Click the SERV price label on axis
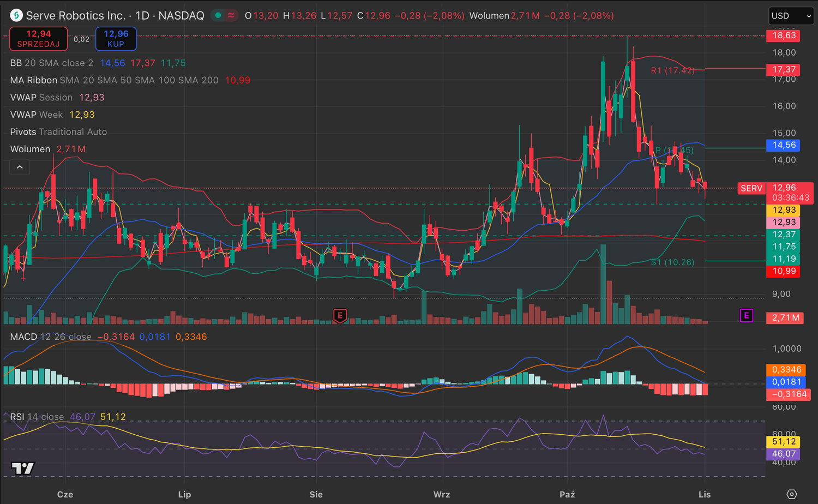This screenshot has width=818, height=504. [751, 188]
